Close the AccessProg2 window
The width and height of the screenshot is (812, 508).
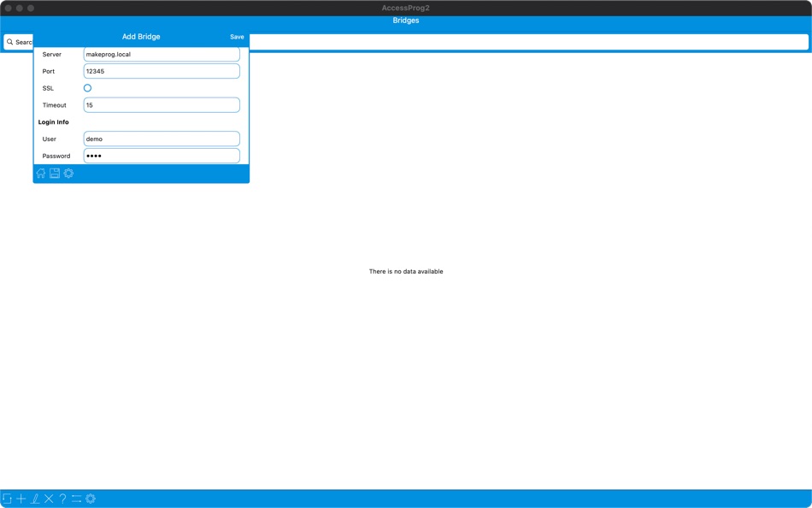click(8, 9)
